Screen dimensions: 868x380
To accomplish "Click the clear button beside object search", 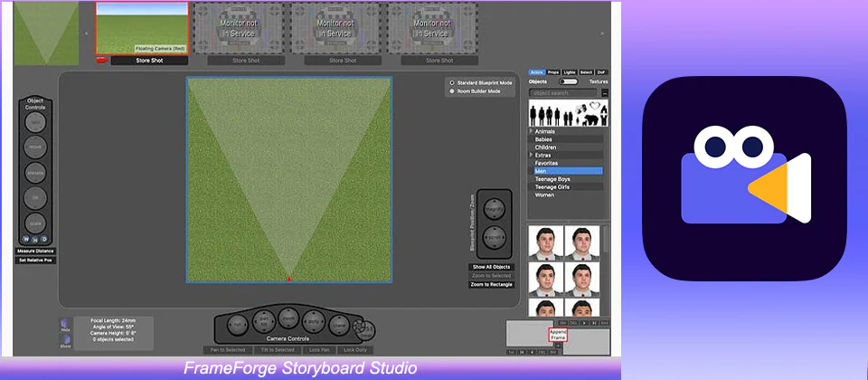I will 605,93.
